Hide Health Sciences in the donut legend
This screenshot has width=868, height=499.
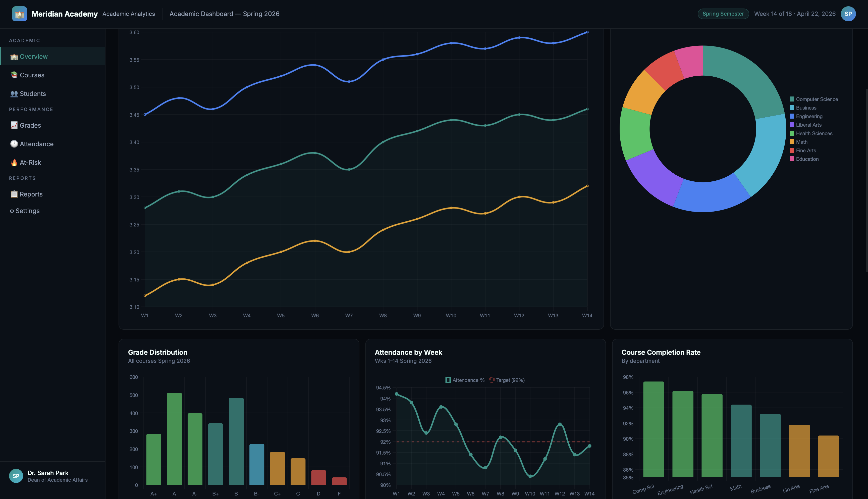[x=811, y=134]
